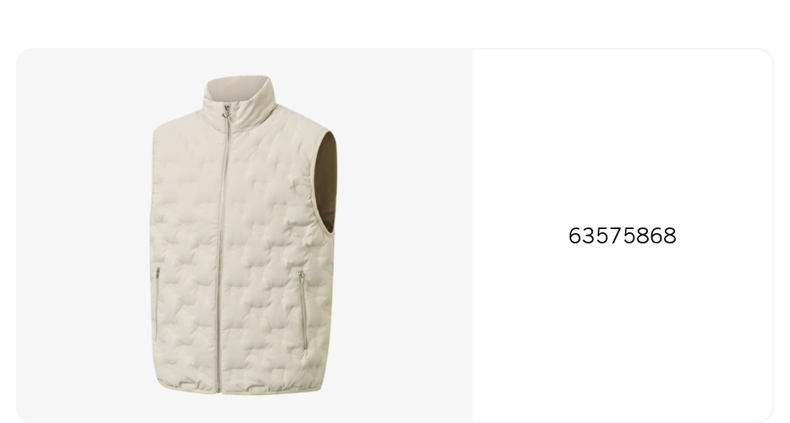Screen dimensions: 790x423
Task: Click the white panel below number 63575868
Action: [x=622, y=332]
